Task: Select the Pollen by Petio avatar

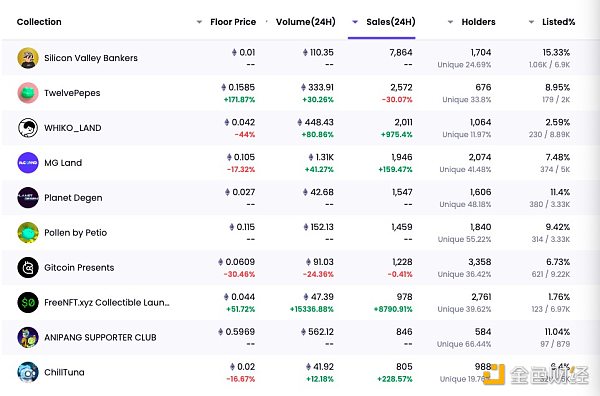Action: tap(28, 233)
